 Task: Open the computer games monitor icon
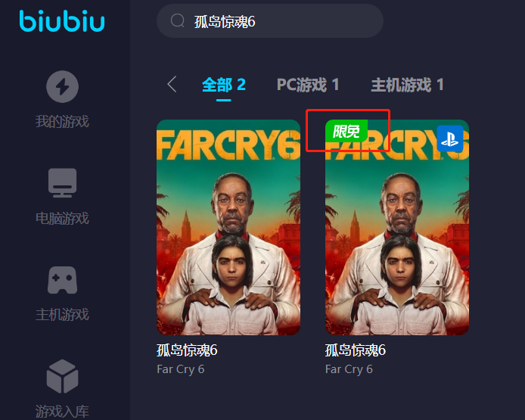62,183
